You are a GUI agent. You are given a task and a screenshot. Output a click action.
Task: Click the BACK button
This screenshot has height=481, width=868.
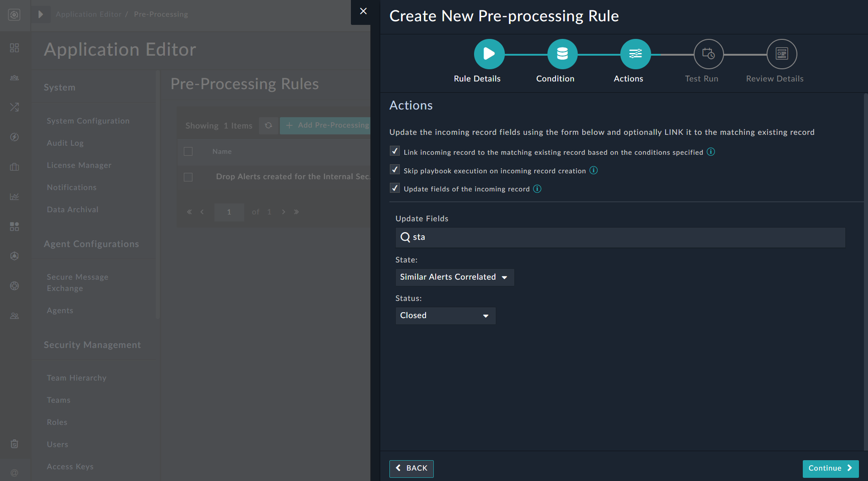[x=411, y=468]
